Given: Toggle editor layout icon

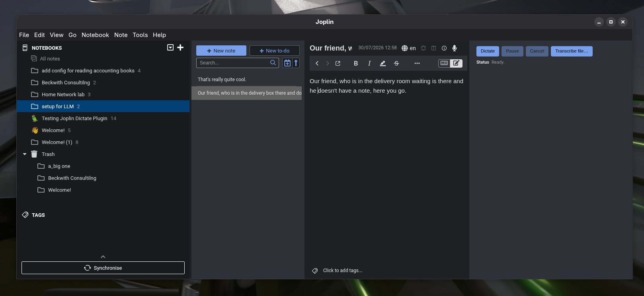Looking at the screenshot, I should (434, 48).
